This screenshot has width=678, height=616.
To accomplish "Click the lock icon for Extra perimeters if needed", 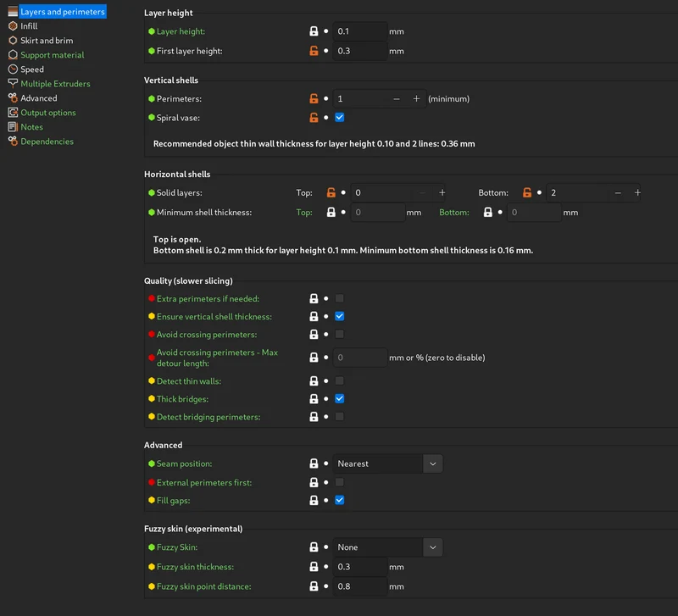I will pos(314,299).
